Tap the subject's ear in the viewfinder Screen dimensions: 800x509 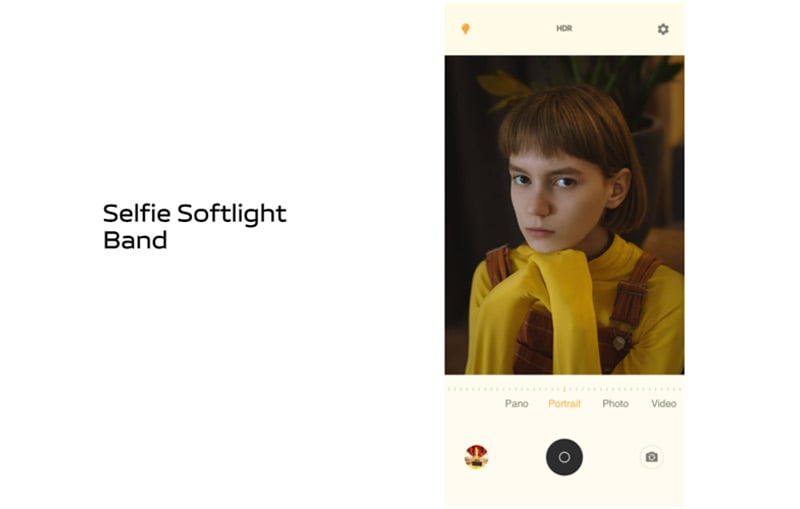[x=620, y=188]
